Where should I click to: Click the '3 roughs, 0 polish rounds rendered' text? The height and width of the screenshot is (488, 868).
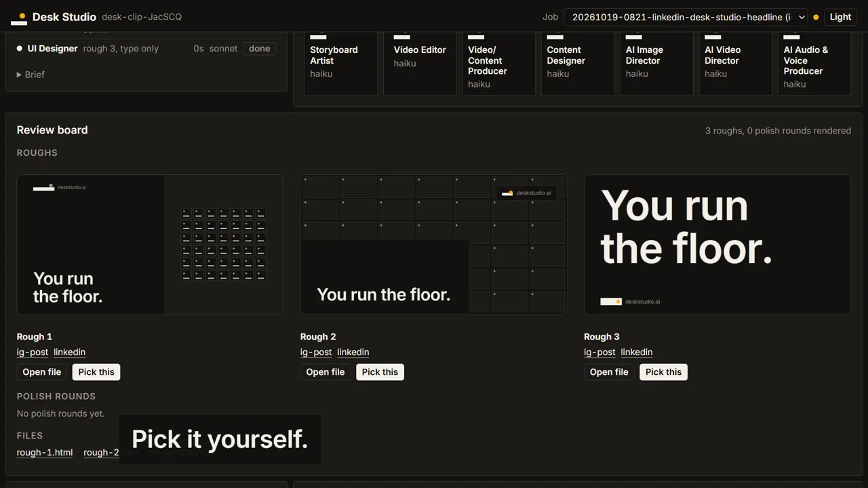778,131
